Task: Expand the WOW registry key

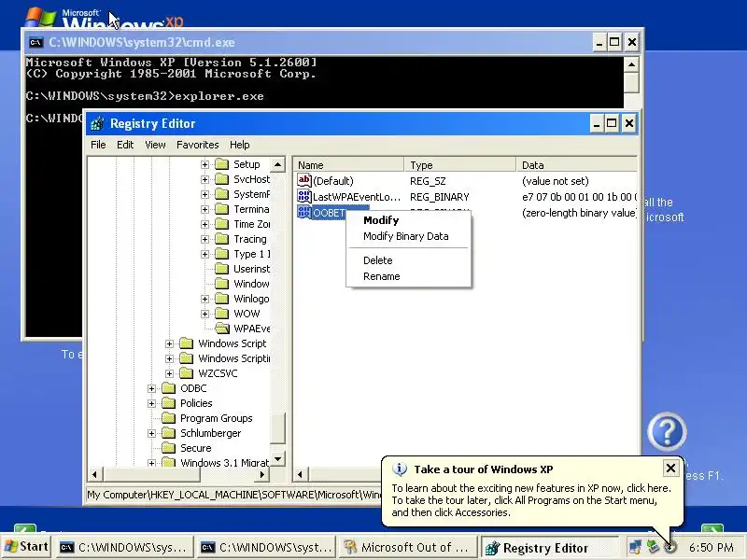Action: point(204,314)
